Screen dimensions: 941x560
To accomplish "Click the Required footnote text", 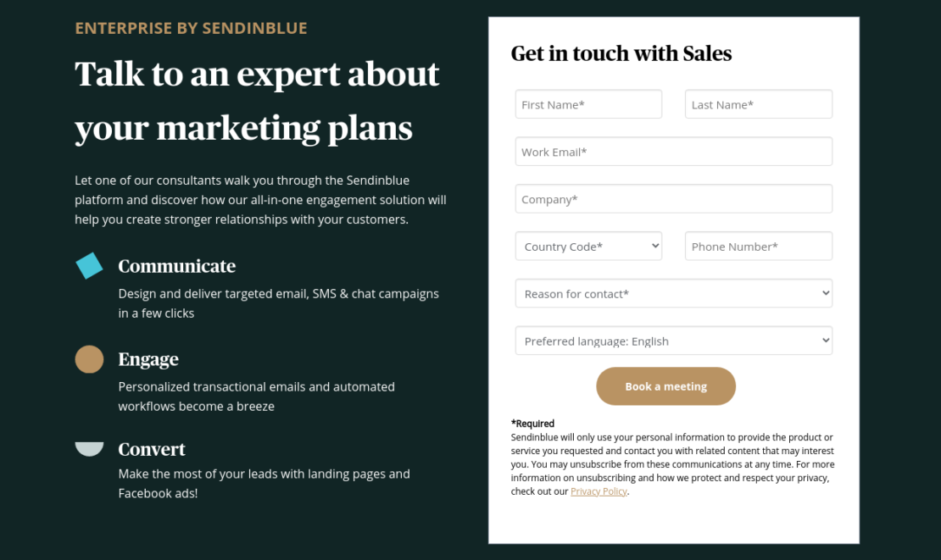I will coord(532,423).
